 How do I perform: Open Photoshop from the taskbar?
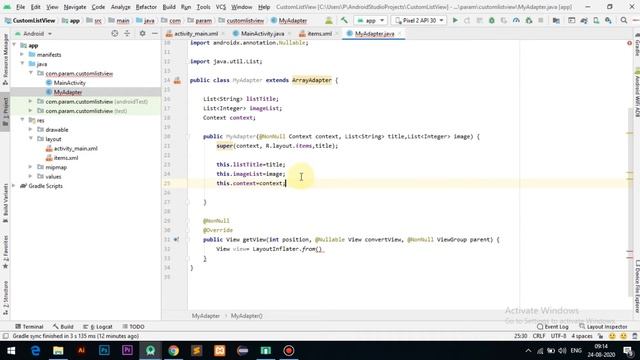(104, 351)
